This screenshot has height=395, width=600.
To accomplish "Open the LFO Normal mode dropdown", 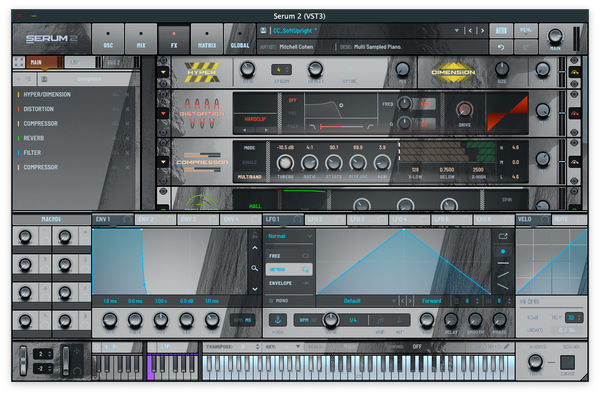I will [x=289, y=237].
